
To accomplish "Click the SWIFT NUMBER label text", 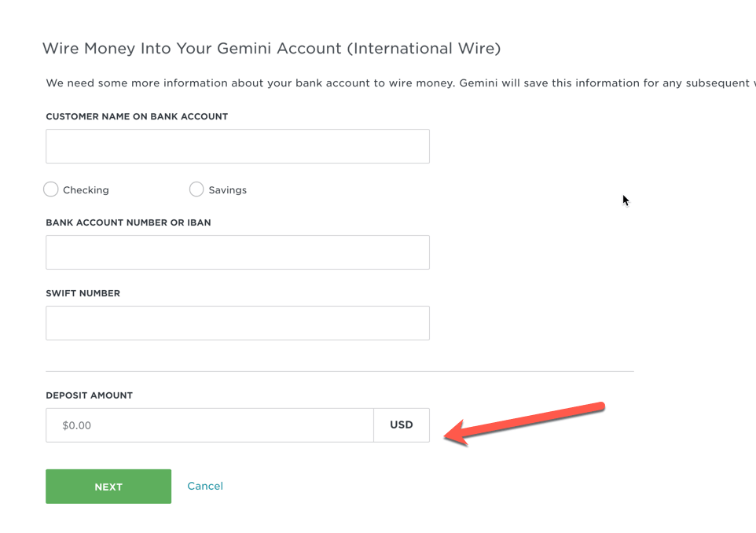I will (x=83, y=293).
